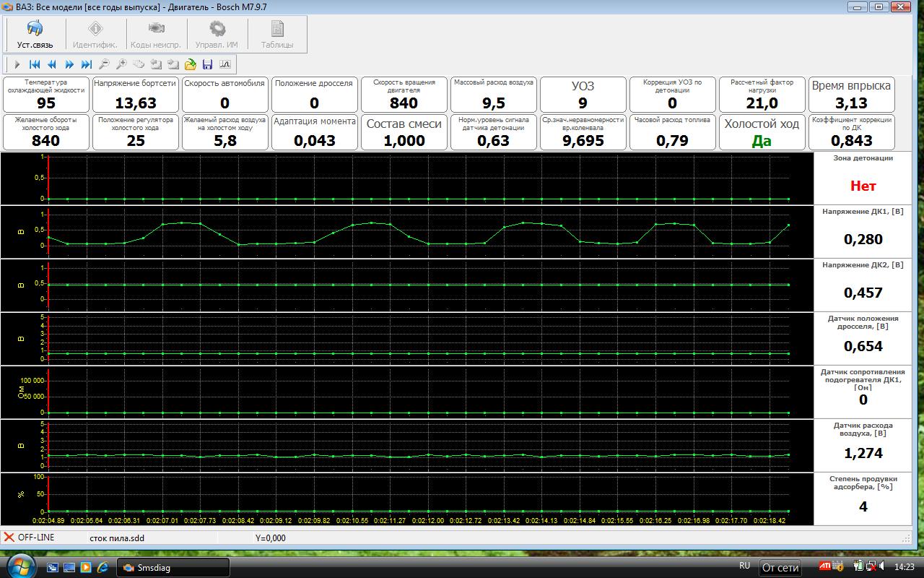Step backward with the rewind arrows
Image resolution: width=924 pixels, height=578 pixels.
(52, 64)
